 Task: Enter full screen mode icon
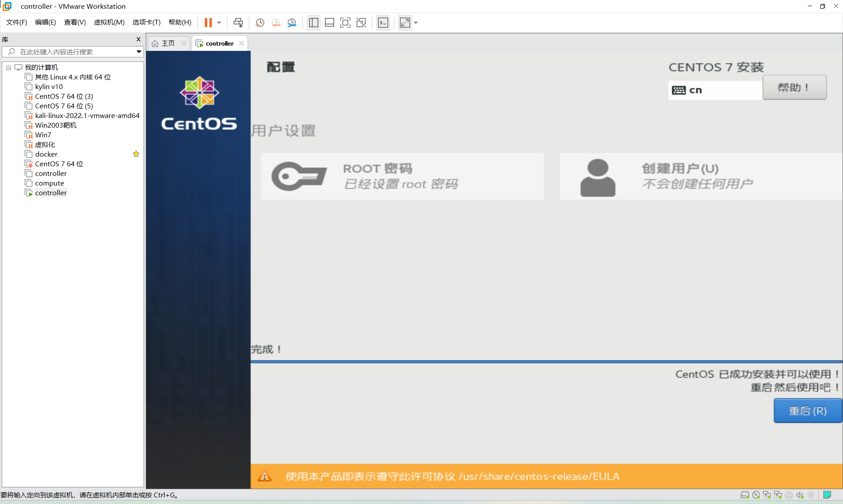tap(345, 23)
